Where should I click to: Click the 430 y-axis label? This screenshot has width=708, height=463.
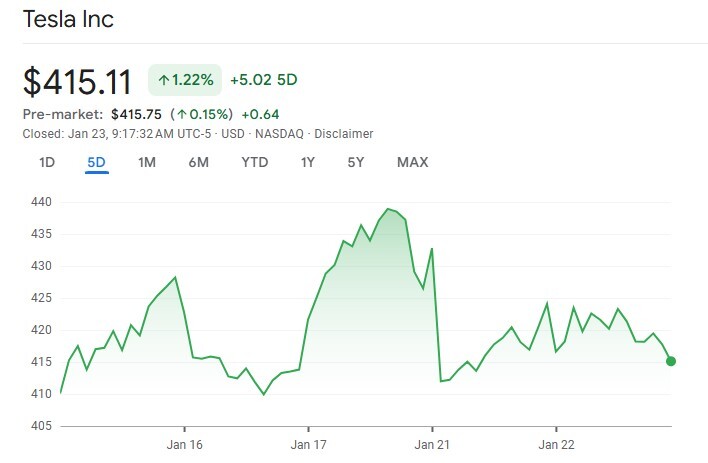click(41, 266)
